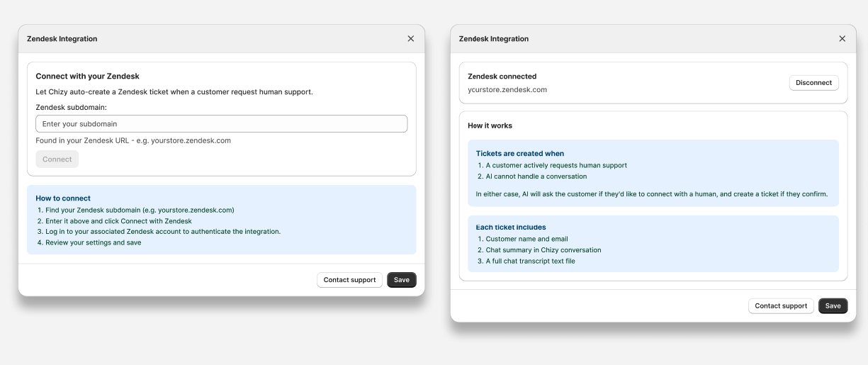Click the 'How it works' heading
Screen dimensions: 868x365
pos(490,125)
